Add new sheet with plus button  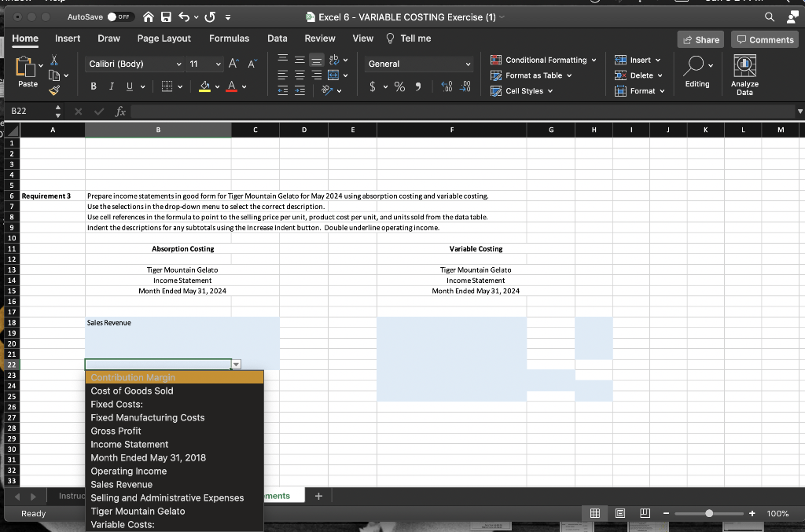coord(319,496)
